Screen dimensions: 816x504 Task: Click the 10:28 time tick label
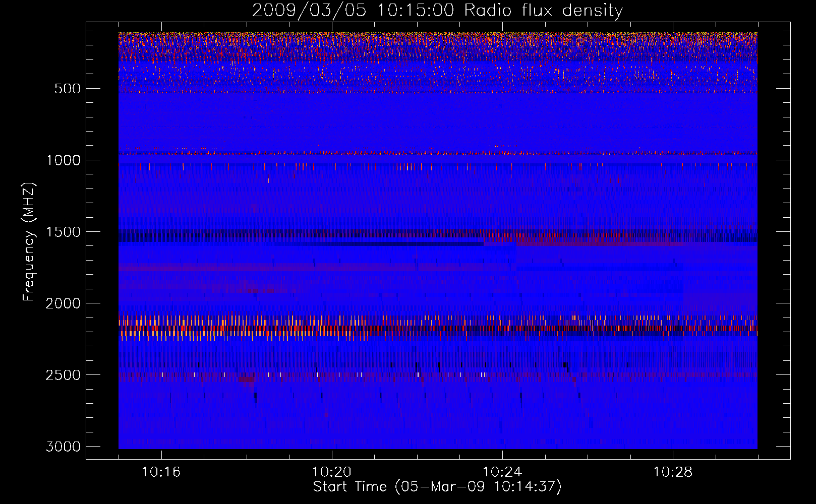(673, 472)
